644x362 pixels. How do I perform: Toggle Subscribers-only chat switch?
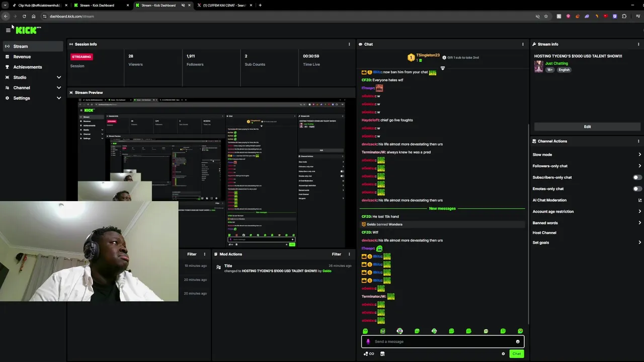click(637, 177)
